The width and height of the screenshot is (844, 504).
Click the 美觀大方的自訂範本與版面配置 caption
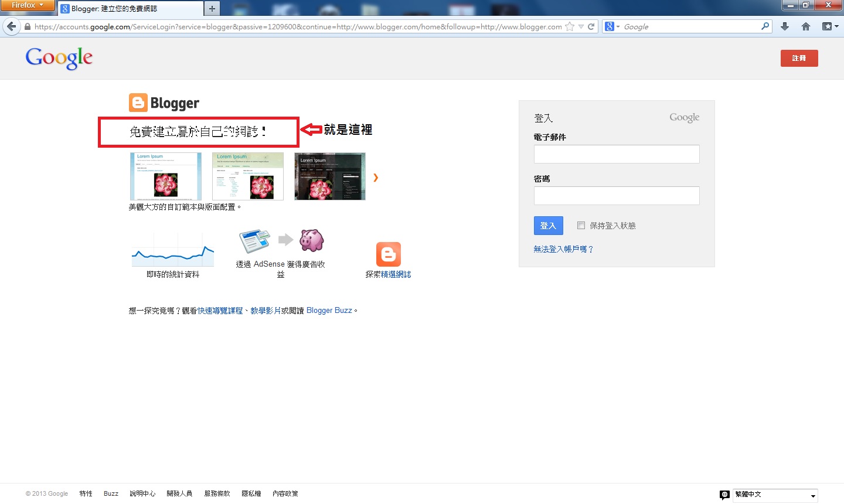[185, 207]
